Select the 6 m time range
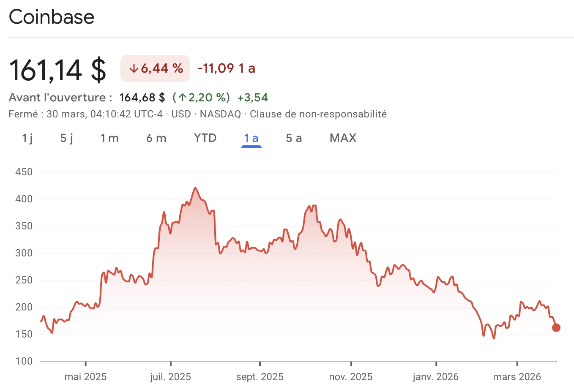Viewport: 574px width, 392px height. 156,138
